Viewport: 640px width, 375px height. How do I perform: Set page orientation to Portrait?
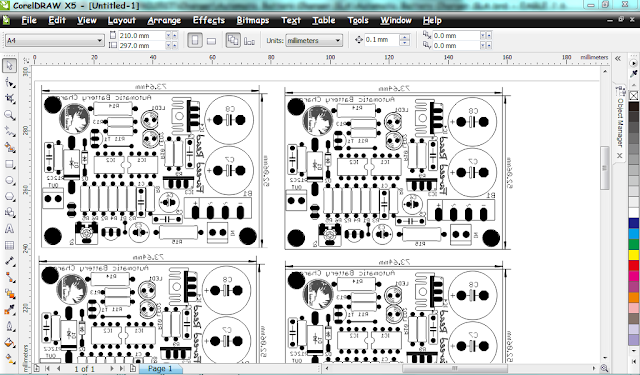[195, 40]
